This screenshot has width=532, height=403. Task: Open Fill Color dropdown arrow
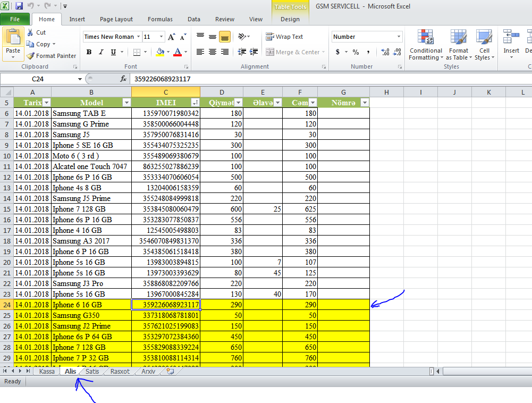pos(168,52)
